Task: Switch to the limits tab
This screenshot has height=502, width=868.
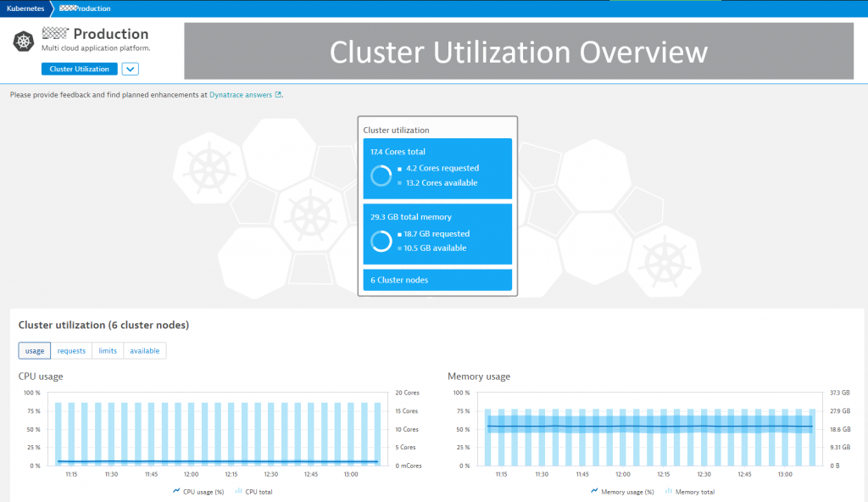Action: pos(108,350)
